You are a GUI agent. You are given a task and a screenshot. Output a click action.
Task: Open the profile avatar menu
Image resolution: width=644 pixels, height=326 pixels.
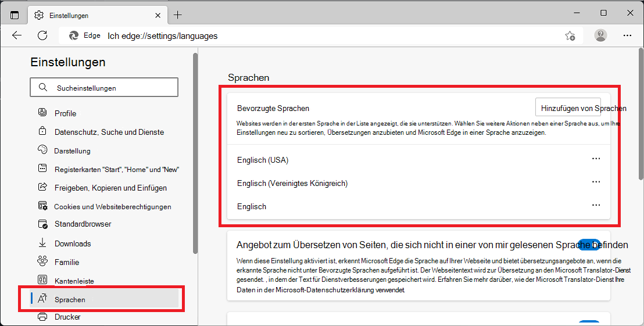600,35
